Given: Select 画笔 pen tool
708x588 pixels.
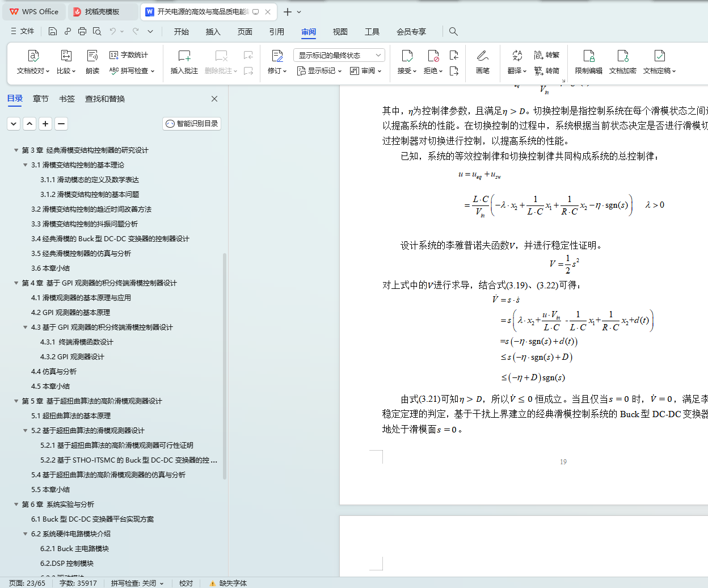Looking at the screenshot, I should pyautogui.click(x=483, y=62).
